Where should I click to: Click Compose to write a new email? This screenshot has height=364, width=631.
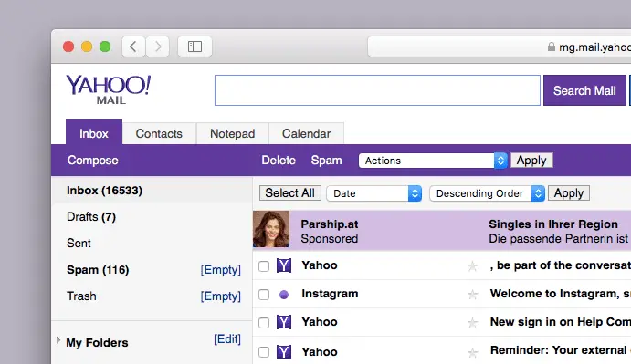click(x=92, y=160)
